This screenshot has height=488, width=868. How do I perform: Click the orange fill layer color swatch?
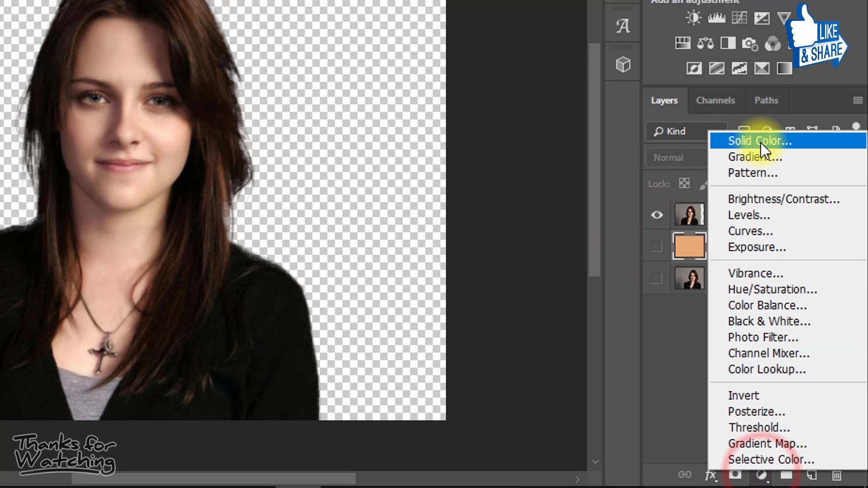coord(689,246)
